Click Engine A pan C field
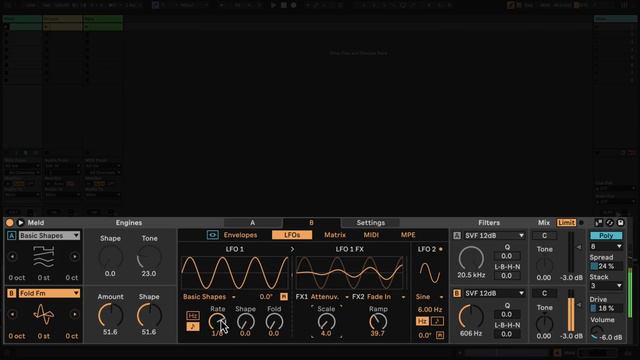 544,236
